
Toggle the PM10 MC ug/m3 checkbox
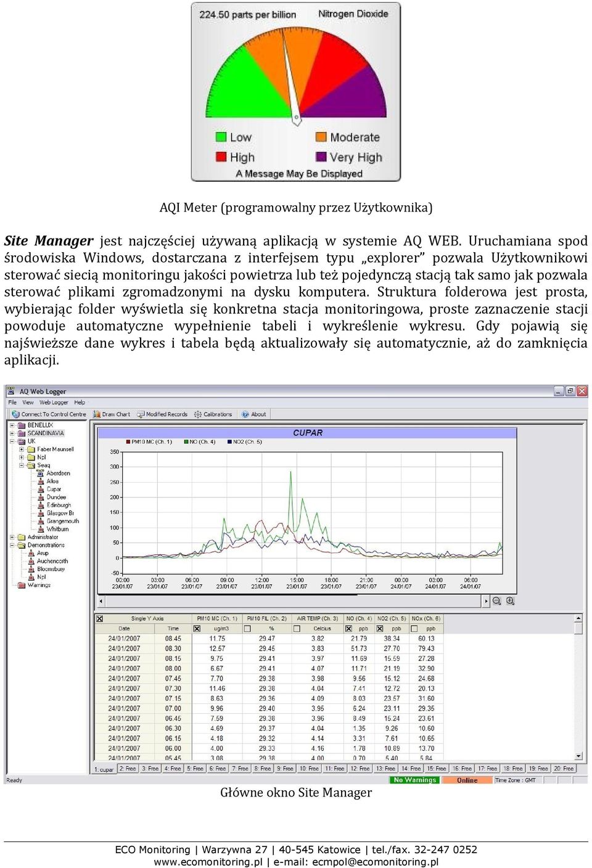[197, 629]
